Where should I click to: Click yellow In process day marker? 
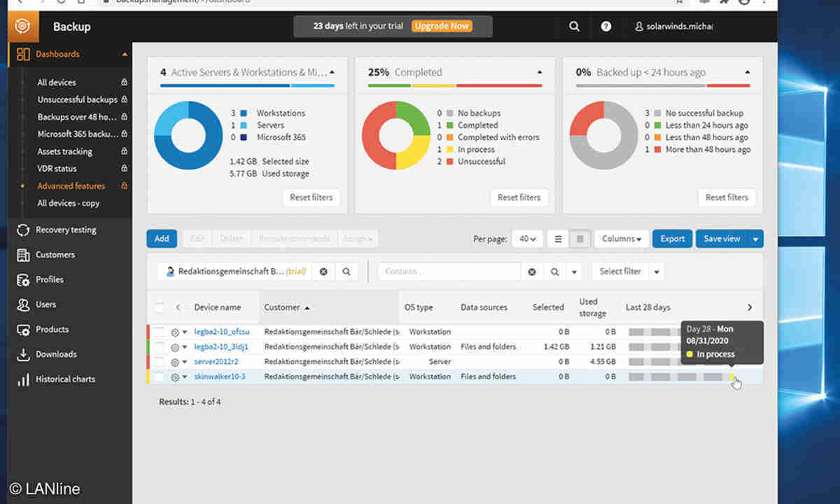click(731, 377)
